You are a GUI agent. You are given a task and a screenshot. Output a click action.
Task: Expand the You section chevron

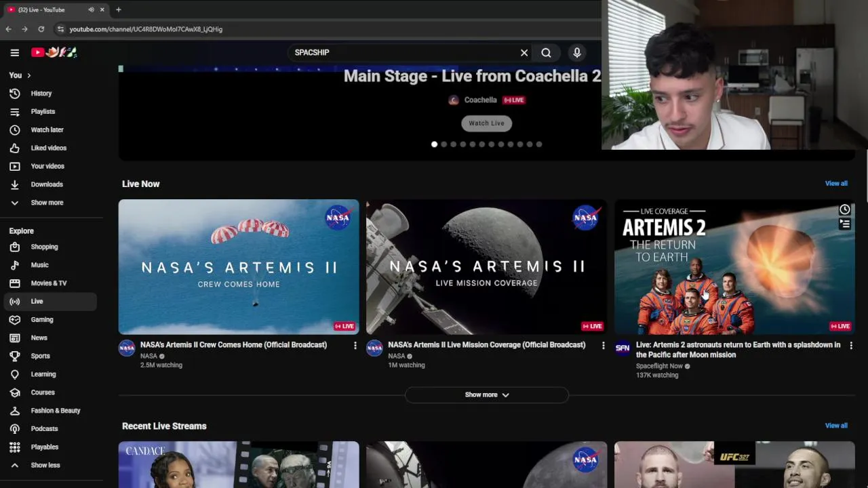point(28,75)
